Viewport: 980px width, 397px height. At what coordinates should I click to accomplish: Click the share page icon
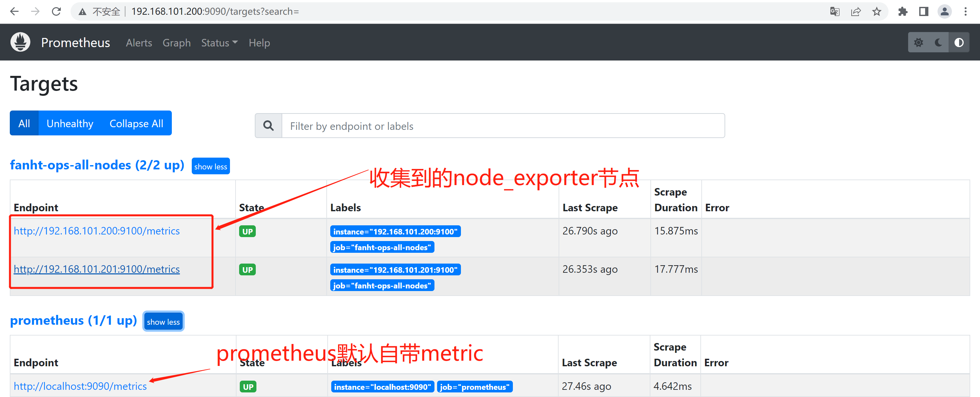pyautogui.click(x=856, y=11)
